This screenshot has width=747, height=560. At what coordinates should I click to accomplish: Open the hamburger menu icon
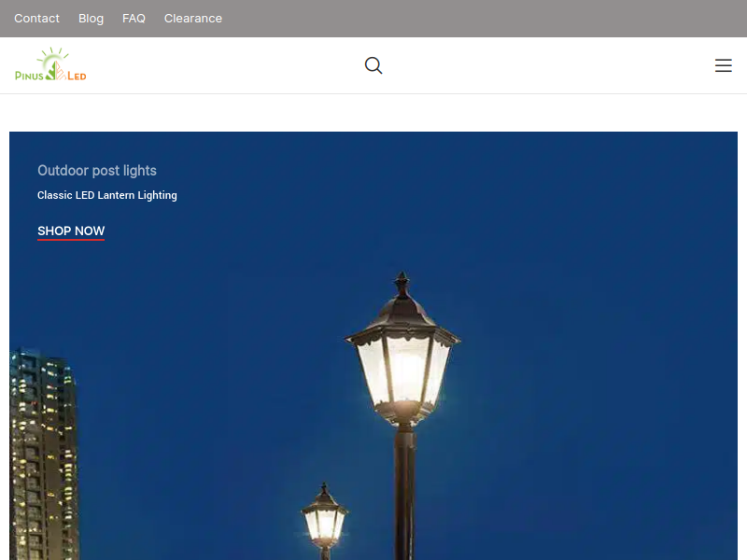(723, 65)
